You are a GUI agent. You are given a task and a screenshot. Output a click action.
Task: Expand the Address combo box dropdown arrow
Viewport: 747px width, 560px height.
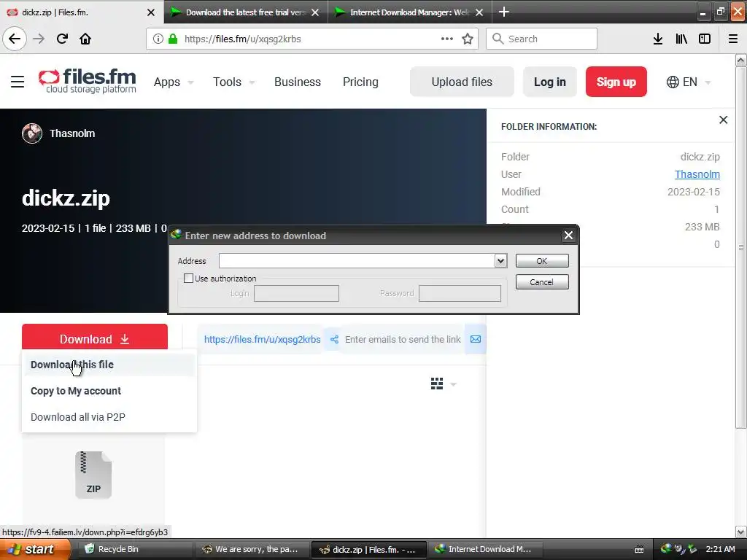(x=500, y=260)
